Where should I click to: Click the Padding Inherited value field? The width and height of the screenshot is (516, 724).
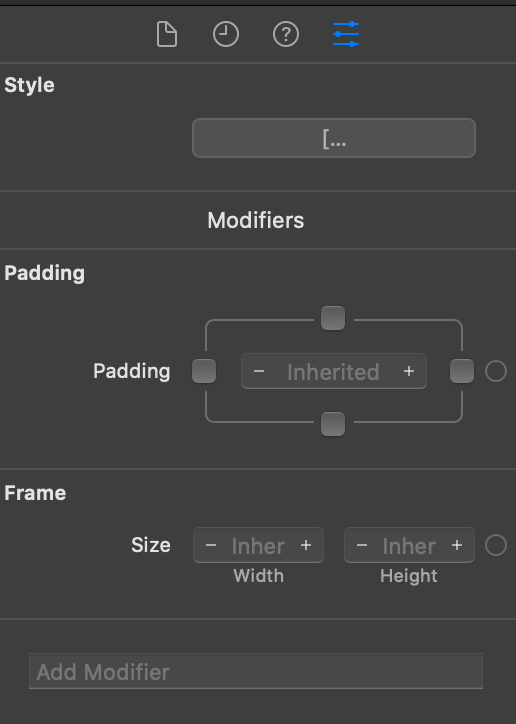click(x=333, y=372)
